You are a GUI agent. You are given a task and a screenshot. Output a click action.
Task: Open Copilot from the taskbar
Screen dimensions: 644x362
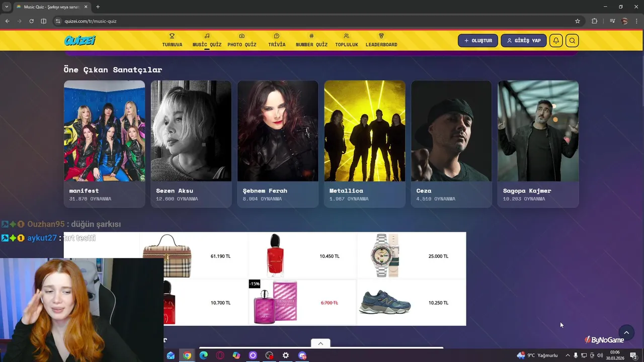[236, 355]
